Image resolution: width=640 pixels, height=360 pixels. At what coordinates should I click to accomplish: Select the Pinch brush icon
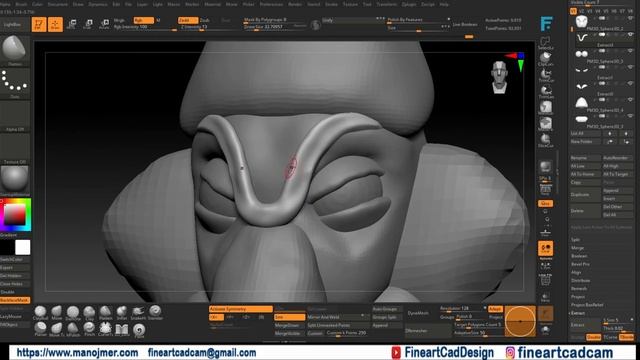89,329
